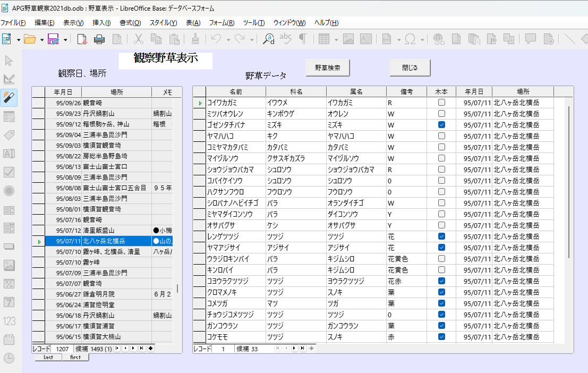Screen dimensions: 588x373
Task: Click the left table vertical scrollbar thumb
Action: pyautogui.click(x=177, y=288)
